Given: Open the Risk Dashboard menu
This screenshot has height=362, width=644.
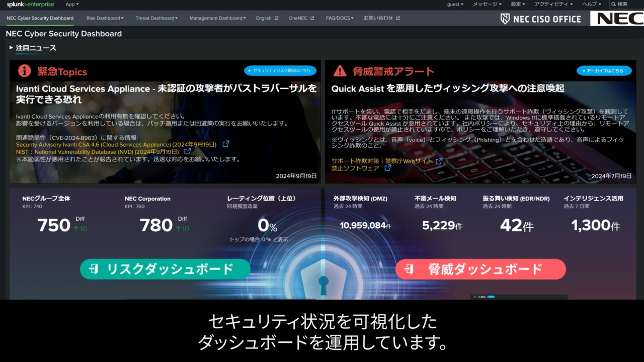Looking at the screenshot, I should click(x=105, y=18).
